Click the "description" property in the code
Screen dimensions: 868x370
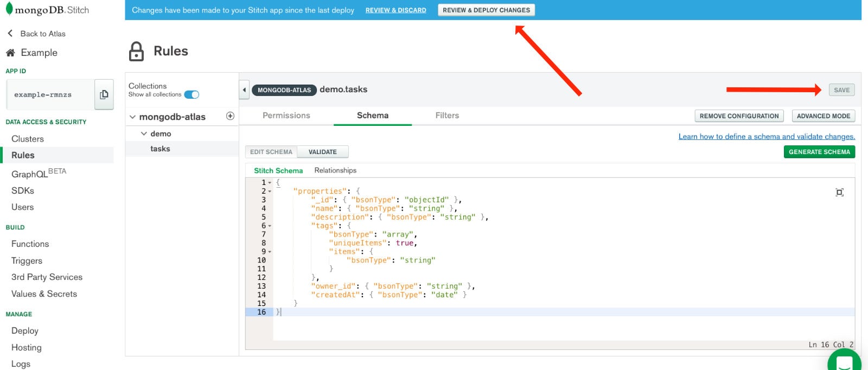(x=340, y=217)
